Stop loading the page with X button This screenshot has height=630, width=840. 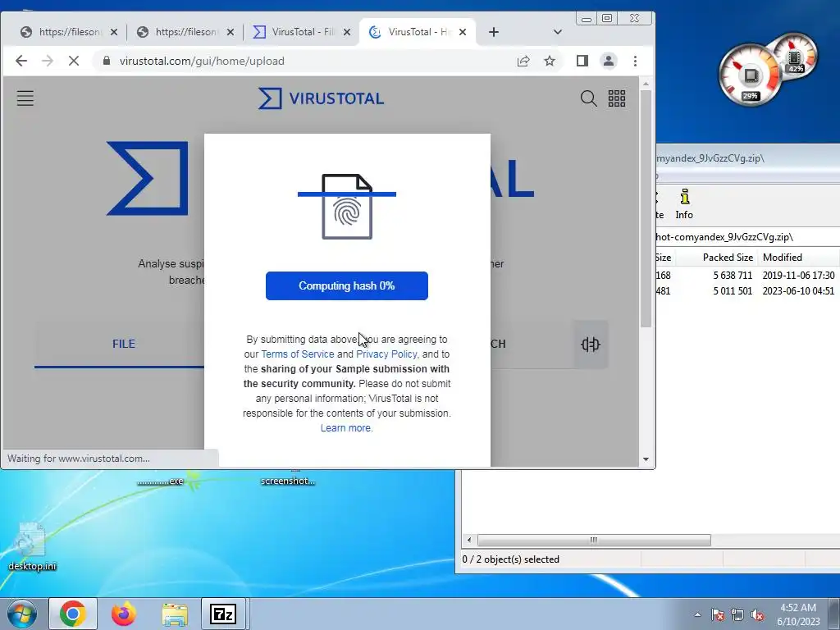tap(74, 61)
